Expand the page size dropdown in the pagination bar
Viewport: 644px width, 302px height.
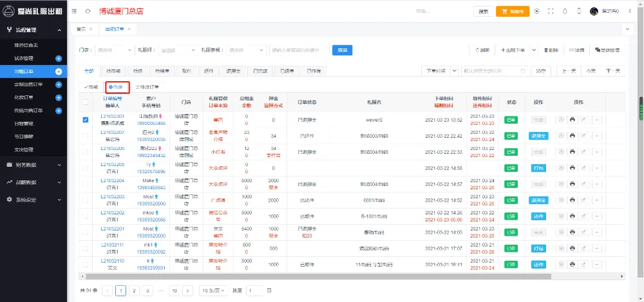tap(213, 290)
